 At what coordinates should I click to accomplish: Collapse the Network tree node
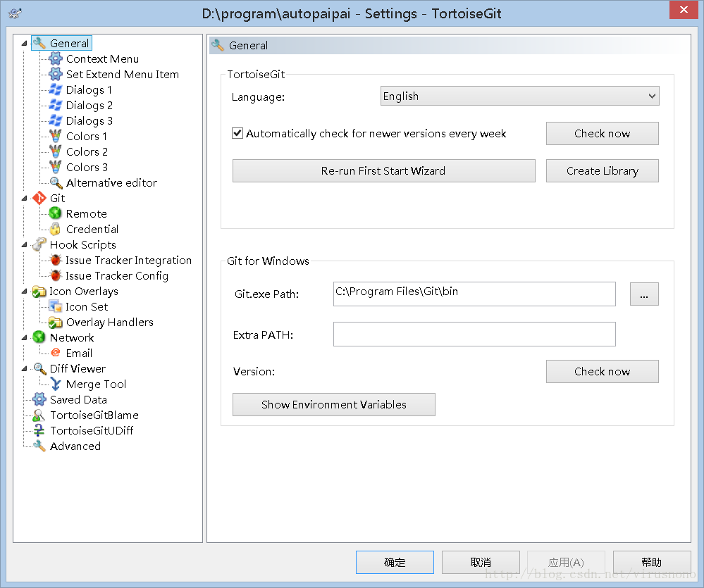coord(24,338)
